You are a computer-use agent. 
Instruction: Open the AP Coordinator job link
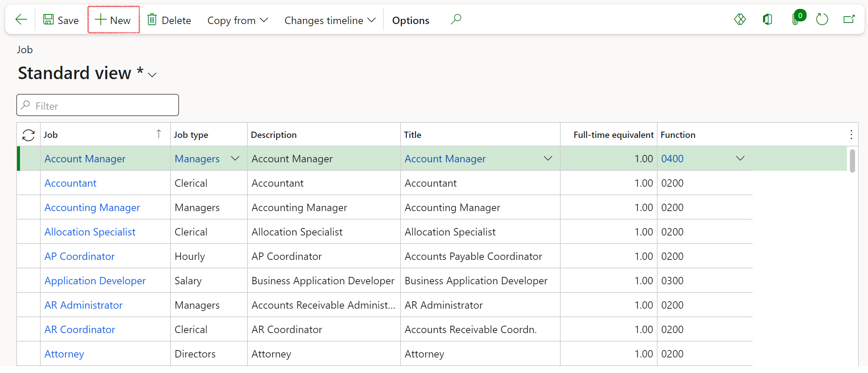[80, 256]
